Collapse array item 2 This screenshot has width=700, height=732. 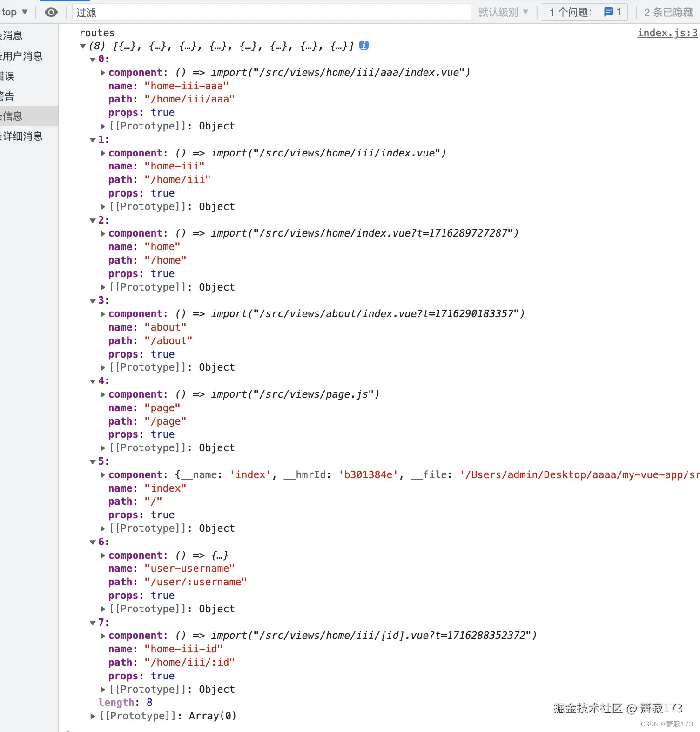coord(93,221)
